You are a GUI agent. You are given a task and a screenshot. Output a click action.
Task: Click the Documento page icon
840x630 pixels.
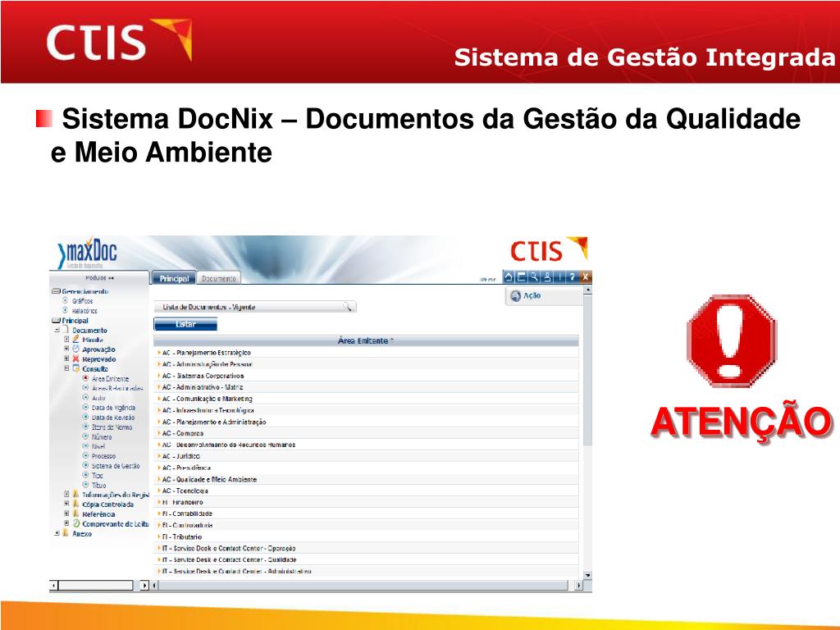66,330
